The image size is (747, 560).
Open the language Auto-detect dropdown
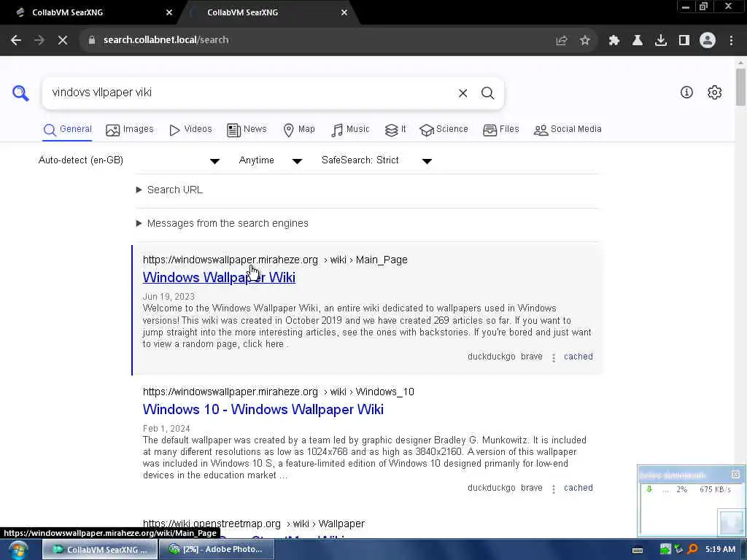pos(129,160)
